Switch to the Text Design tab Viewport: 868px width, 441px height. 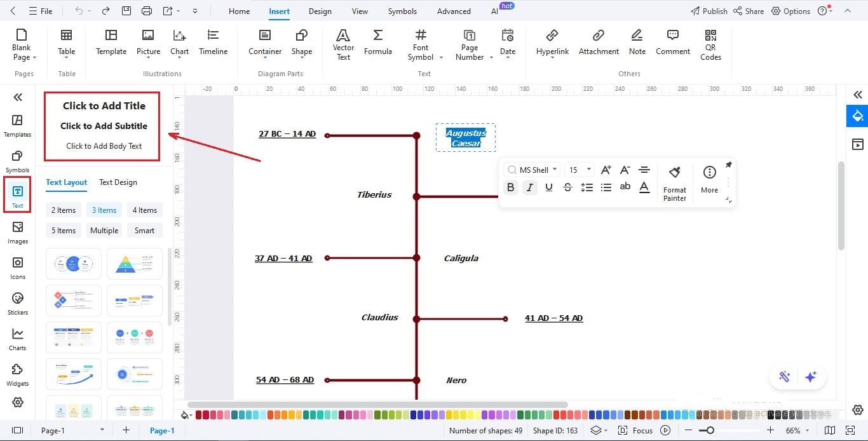point(118,182)
